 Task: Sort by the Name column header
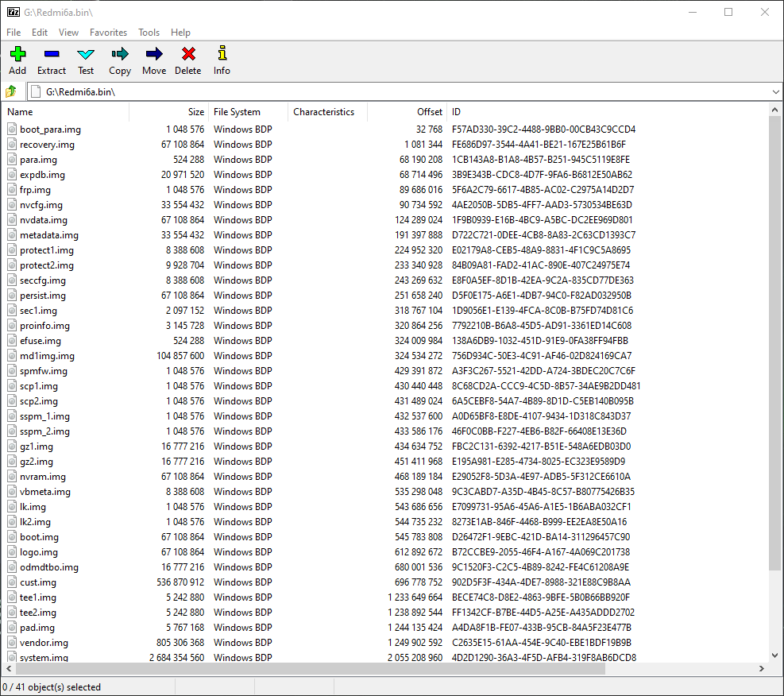point(66,112)
